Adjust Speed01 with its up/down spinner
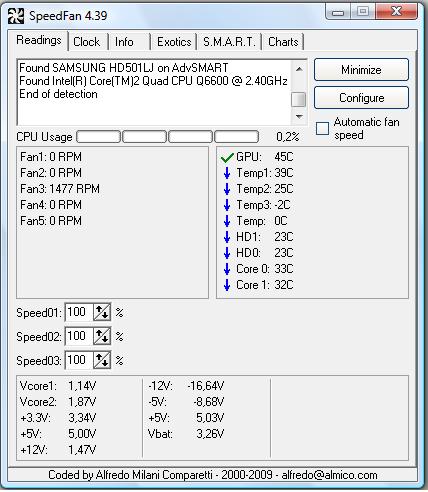Viewport: 428px width, 492px height. pos(102,312)
